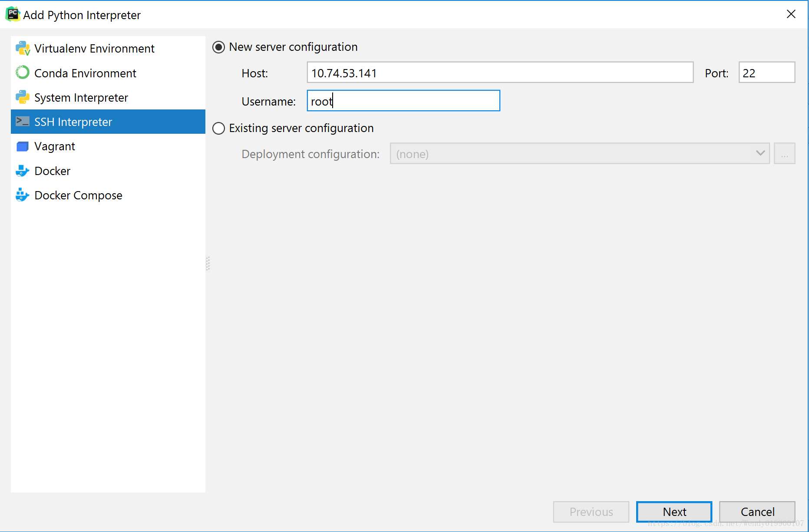Click the Vagrant blue box icon

(23, 146)
